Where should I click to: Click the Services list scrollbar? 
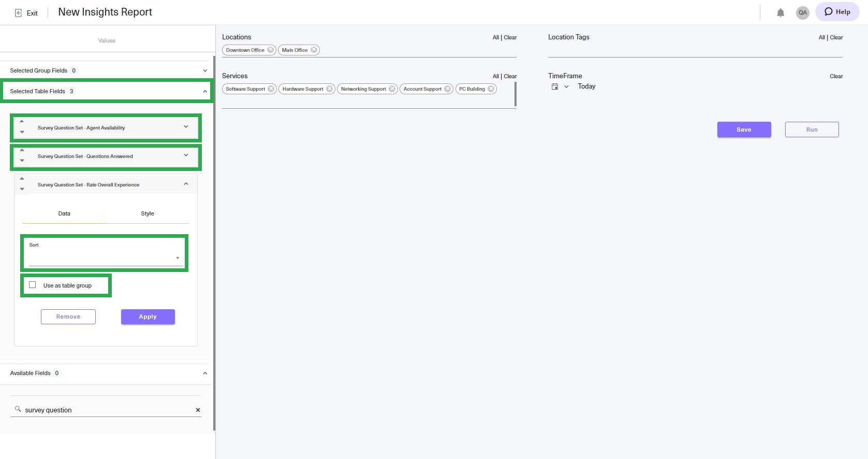[x=515, y=94]
